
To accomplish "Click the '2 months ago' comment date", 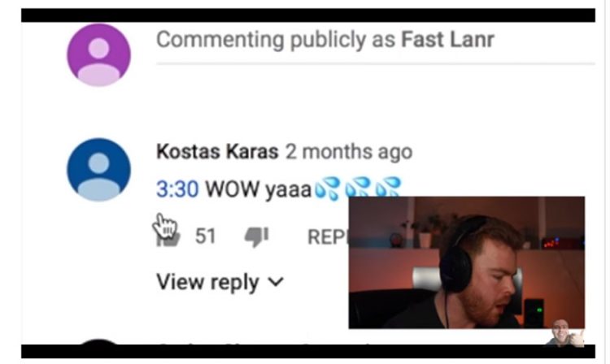I will click(x=349, y=151).
